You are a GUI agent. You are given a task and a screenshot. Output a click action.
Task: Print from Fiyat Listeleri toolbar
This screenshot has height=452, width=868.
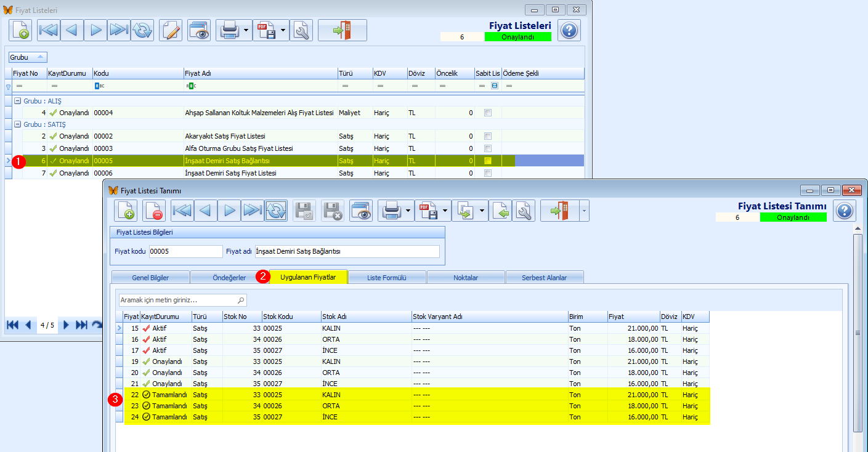tap(229, 30)
